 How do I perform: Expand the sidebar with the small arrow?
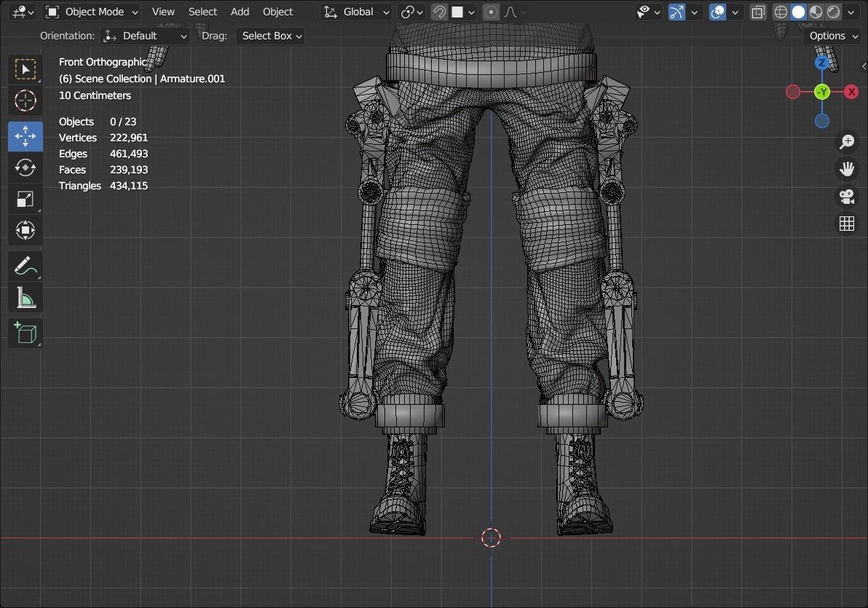pyautogui.click(x=864, y=66)
